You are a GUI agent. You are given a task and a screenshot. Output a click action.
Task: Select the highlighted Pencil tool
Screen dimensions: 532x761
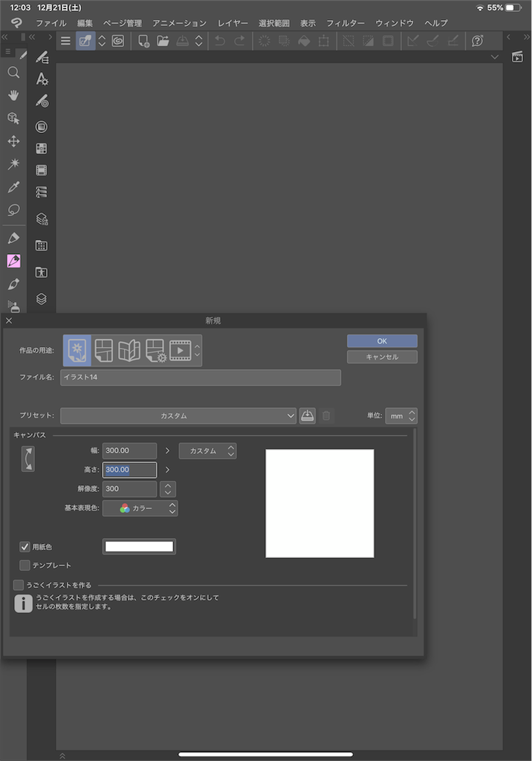tap(13, 261)
